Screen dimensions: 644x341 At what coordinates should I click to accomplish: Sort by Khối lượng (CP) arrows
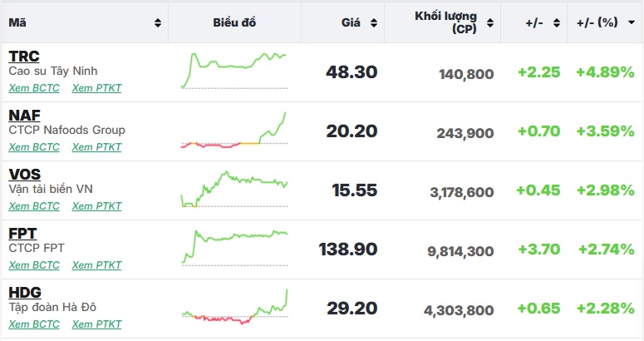(x=491, y=23)
